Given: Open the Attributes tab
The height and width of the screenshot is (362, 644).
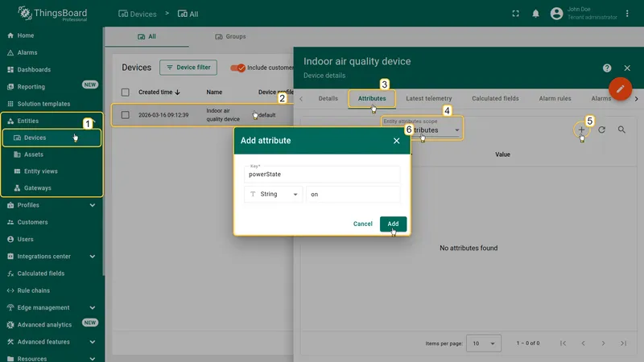Looking at the screenshot, I should (372, 98).
